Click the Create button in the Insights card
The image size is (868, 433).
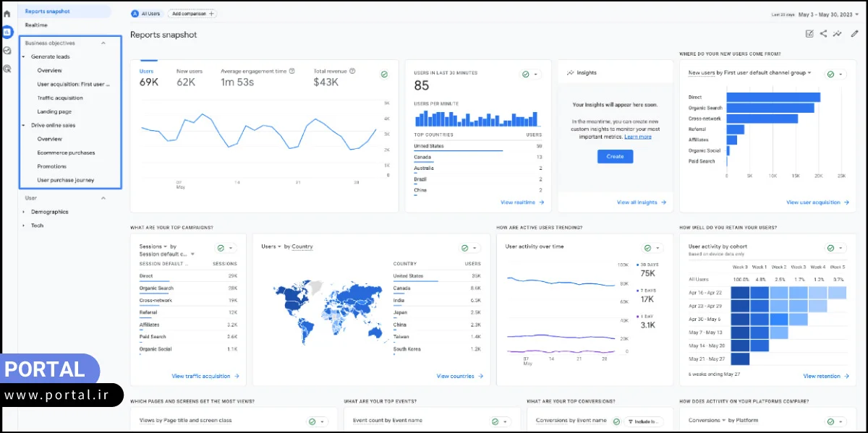tap(615, 156)
